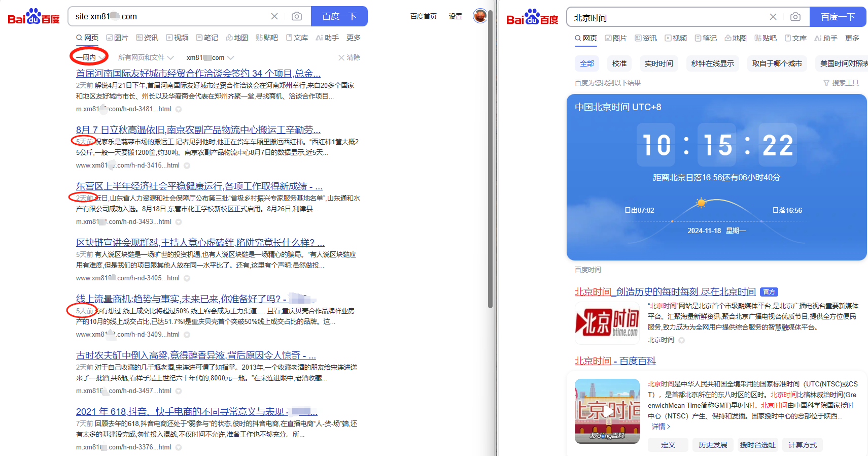
Task: Click the icon after the h-nd-3376 URL
Action: [179, 447]
